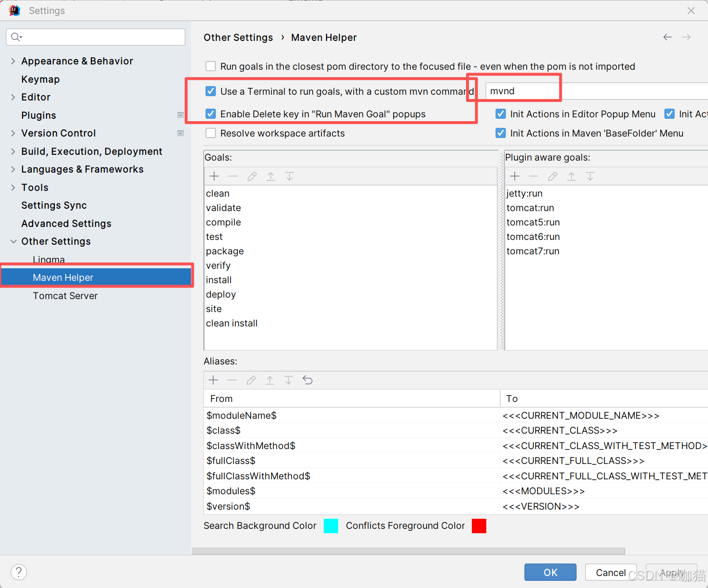This screenshot has height=588, width=708.
Task: Remove selected plugin aware goal
Action: [x=533, y=176]
